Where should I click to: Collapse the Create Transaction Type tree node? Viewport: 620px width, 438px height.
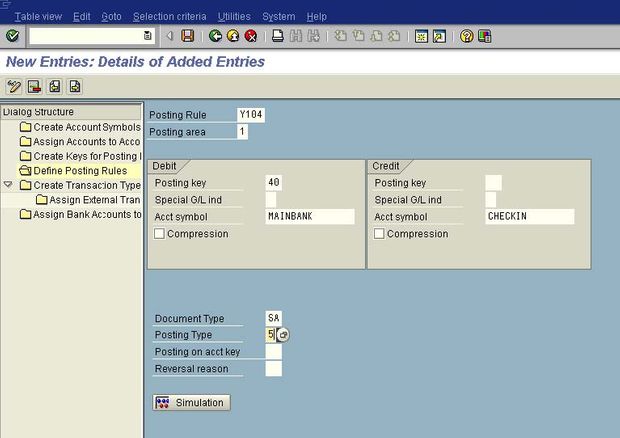tap(8, 185)
